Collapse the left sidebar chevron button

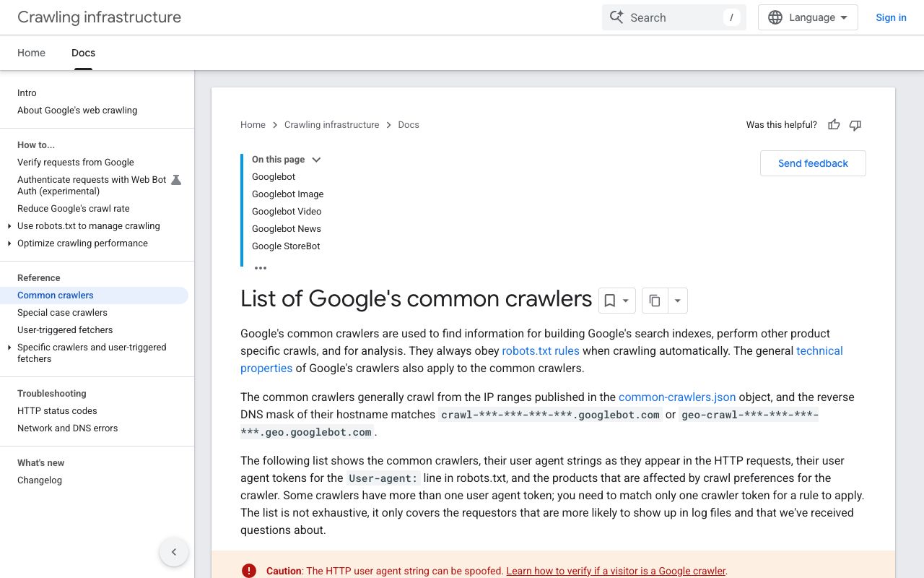tap(174, 552)
